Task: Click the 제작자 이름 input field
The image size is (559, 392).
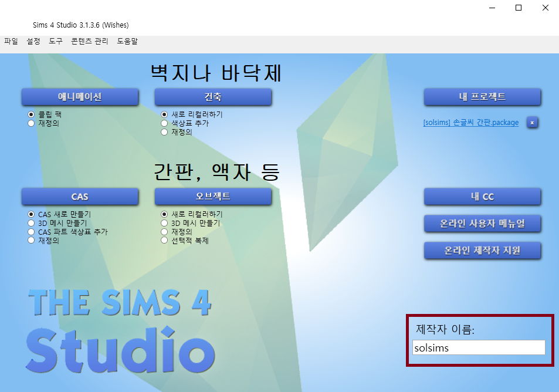Action: [479, 348]
